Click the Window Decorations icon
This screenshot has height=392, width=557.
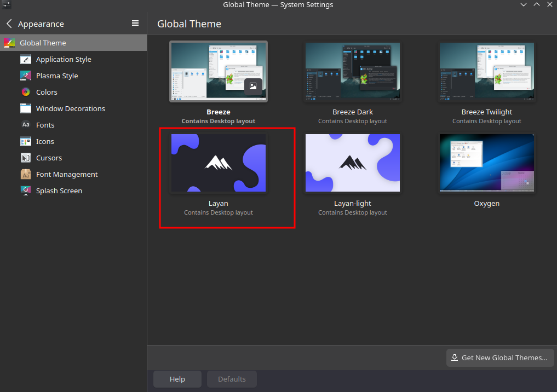(x=26, y=108)
